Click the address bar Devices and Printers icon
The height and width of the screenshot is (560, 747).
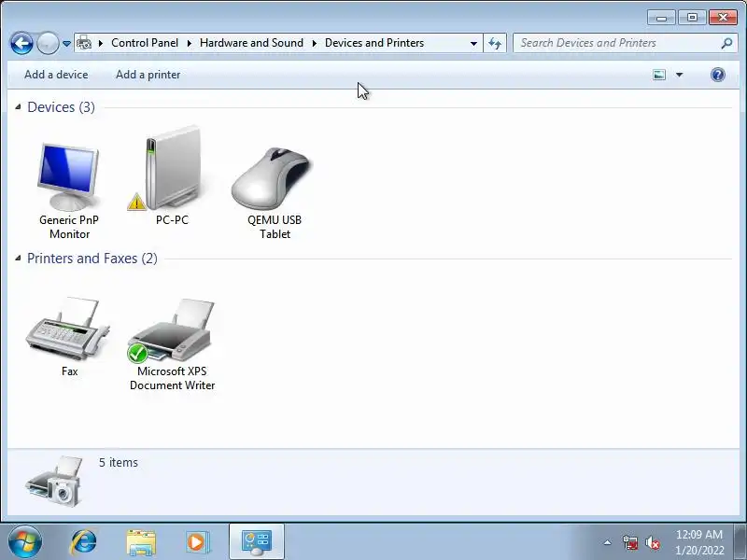point(84,43)
